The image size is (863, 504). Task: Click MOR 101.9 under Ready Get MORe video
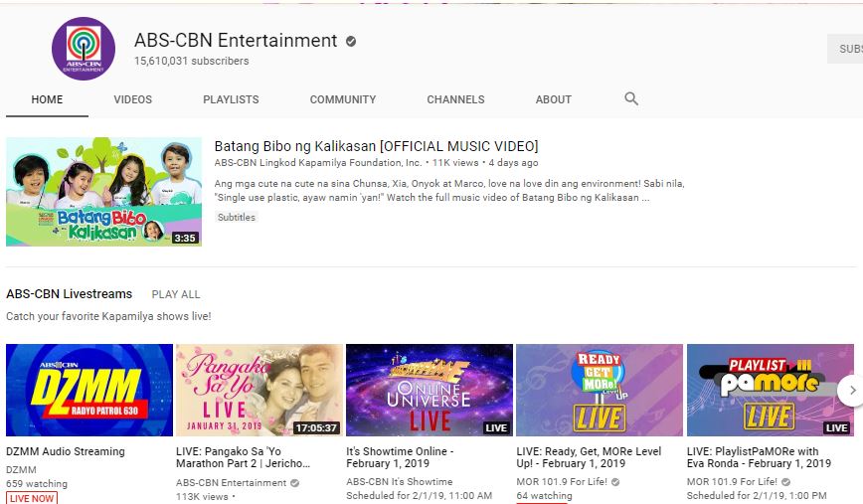tap(562, 482)
